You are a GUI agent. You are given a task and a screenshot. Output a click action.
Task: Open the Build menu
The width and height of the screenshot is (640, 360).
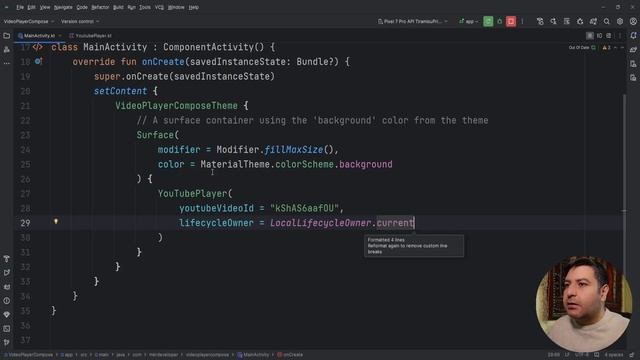(118, 7)
